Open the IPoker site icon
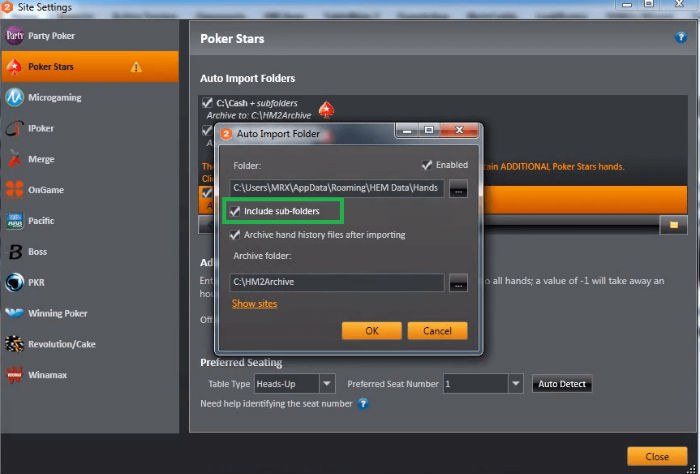 [x=15, y=129]
